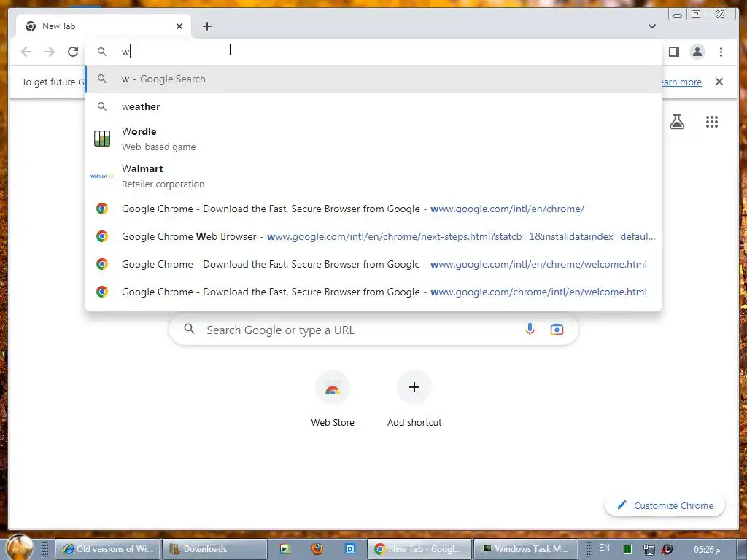The width and height of the screenshot is (747, 560).
Task: Click the forward navigation arrow
Action: tap(50, 52)
